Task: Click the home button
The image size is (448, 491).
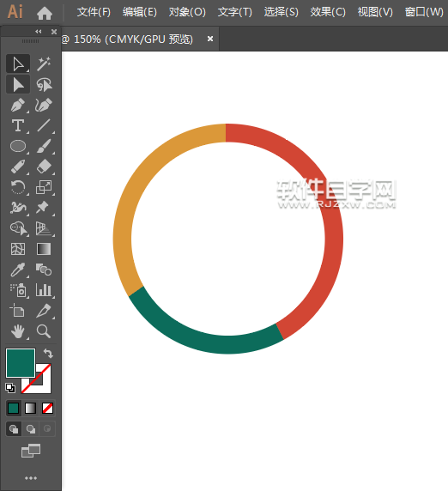Action: [x=45, y=13]
